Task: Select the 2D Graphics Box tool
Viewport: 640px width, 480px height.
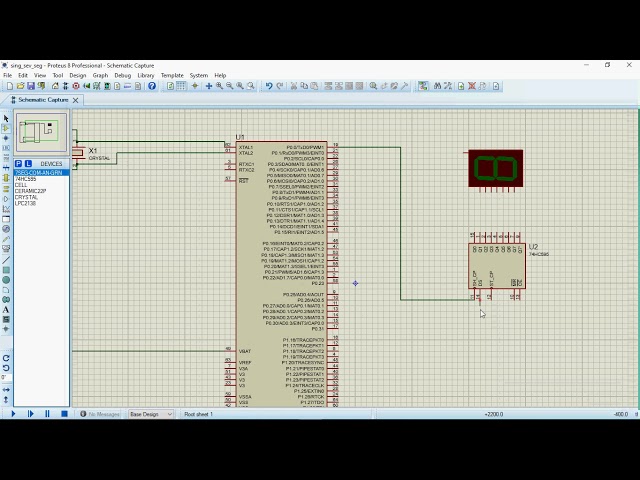Action: [x=6, y=270]
